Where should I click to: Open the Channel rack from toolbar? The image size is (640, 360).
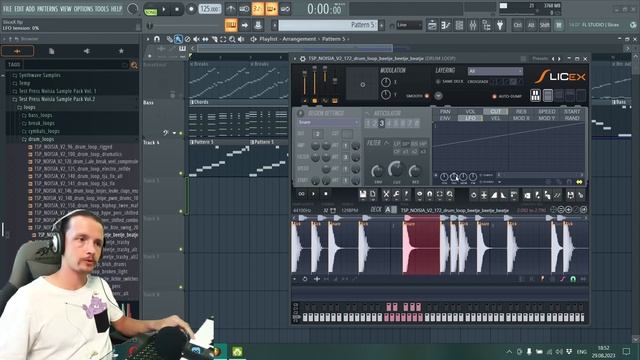click(x=459, y=25)
